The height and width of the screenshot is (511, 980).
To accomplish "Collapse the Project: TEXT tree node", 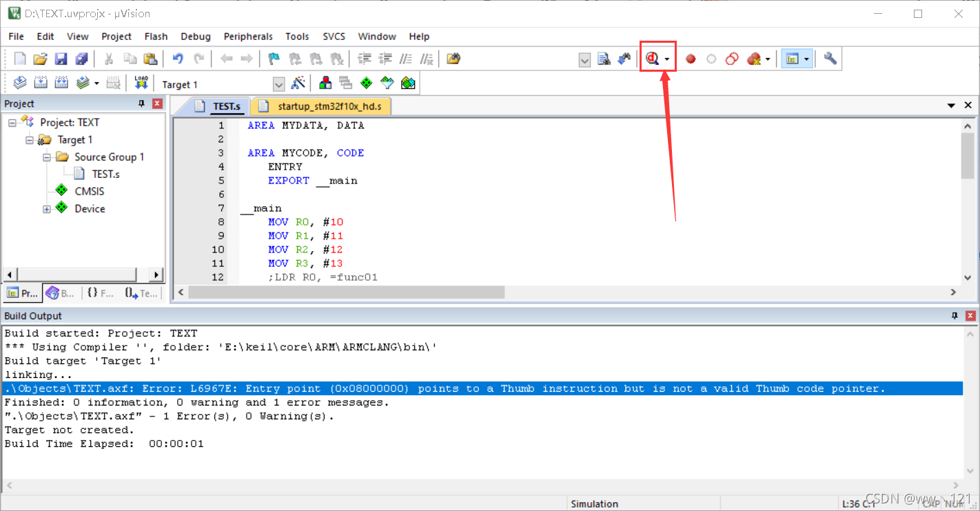I will [x=12, y=123].
